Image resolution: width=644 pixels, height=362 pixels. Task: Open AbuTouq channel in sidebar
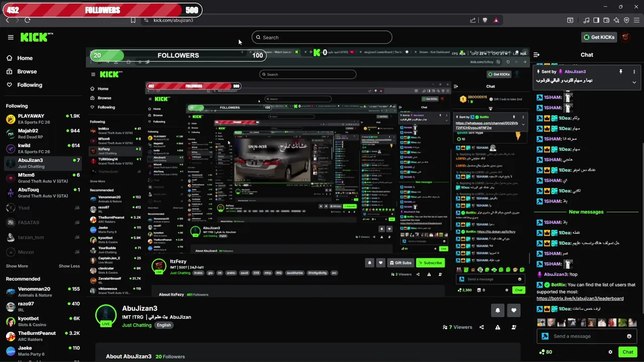(43, 193)
